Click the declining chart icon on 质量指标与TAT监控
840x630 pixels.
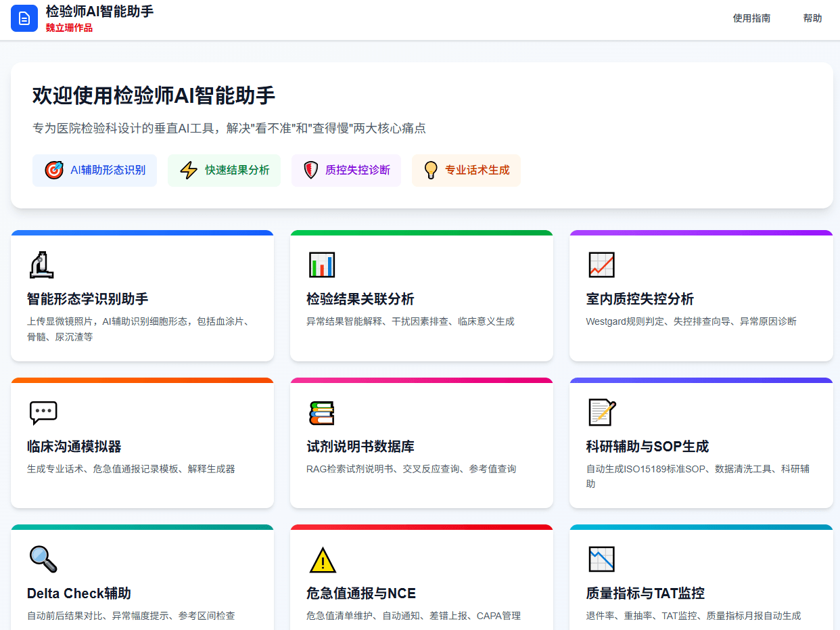tap(603, 560)
